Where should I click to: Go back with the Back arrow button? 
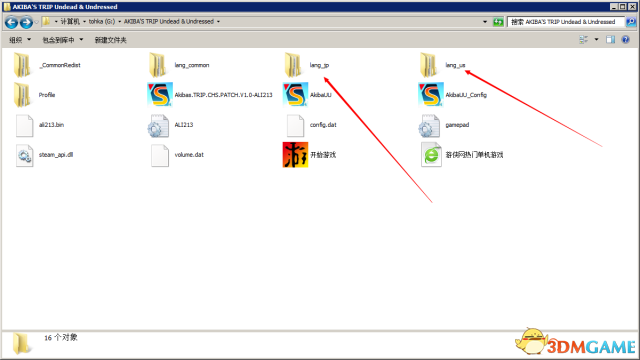11,22
